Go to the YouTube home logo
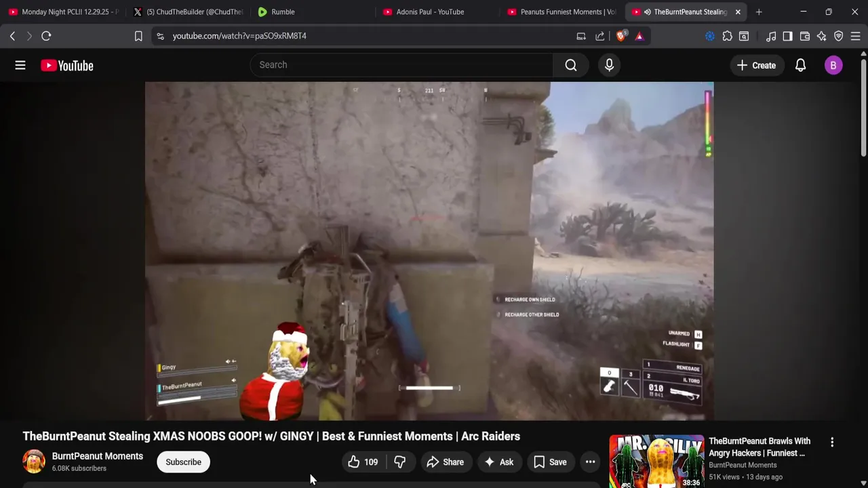This screenshot has width=868, height=488. [x=66, y=65]
